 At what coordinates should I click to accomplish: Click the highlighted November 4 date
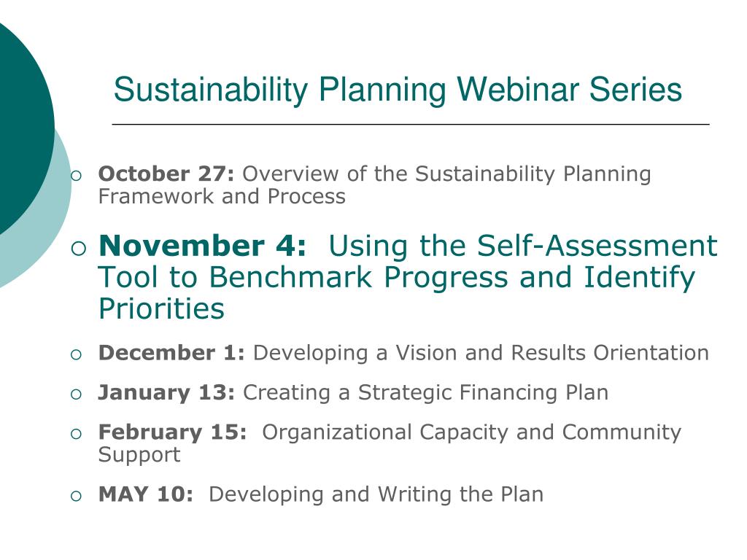point(203,246)
